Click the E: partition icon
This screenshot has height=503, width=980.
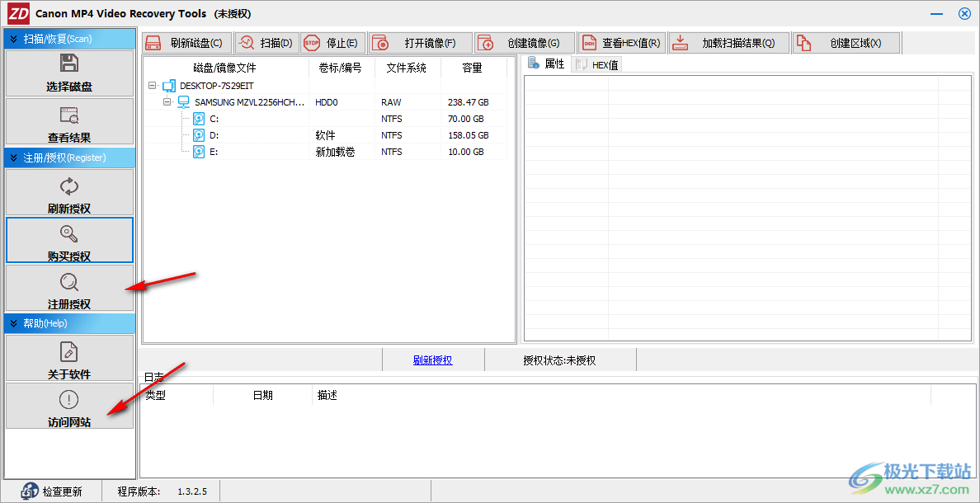pyautogui.click(x=199, y=151)
